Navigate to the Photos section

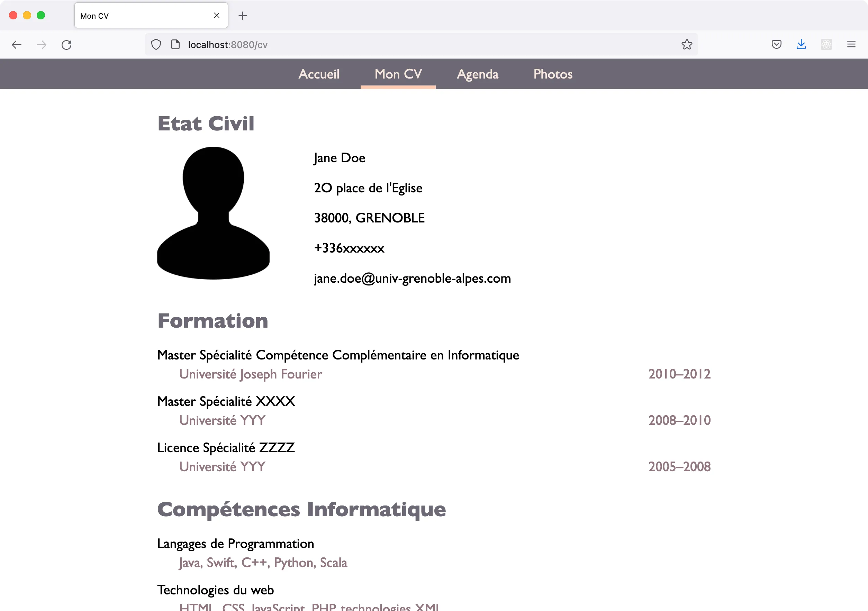(553, 74)
